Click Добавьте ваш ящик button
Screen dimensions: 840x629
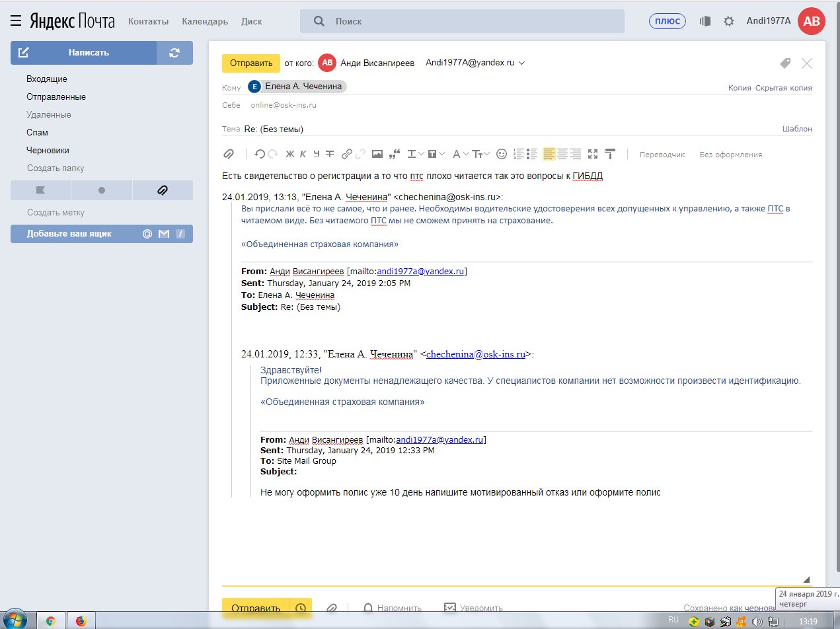102,234
